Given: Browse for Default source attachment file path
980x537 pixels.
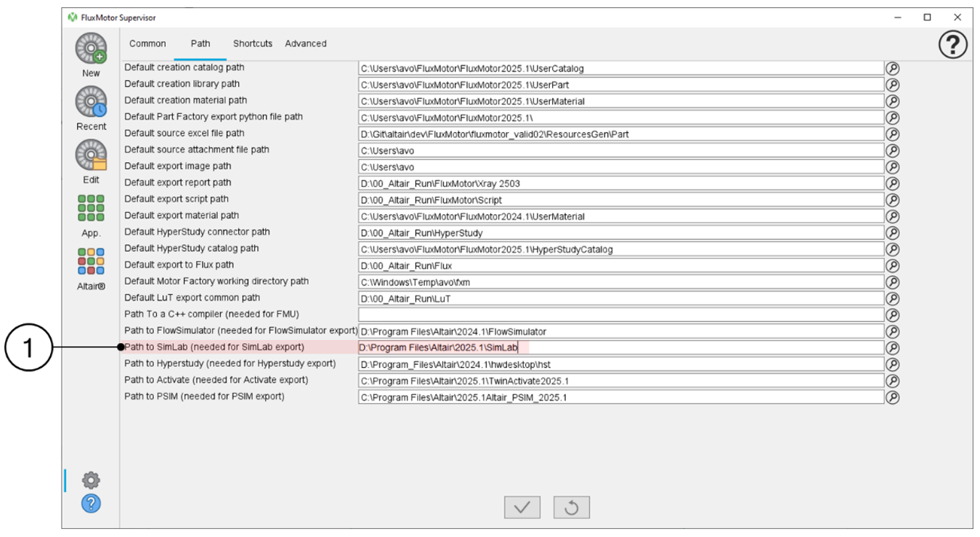Looking at the screenshot, I should click(x=893, y=150).
